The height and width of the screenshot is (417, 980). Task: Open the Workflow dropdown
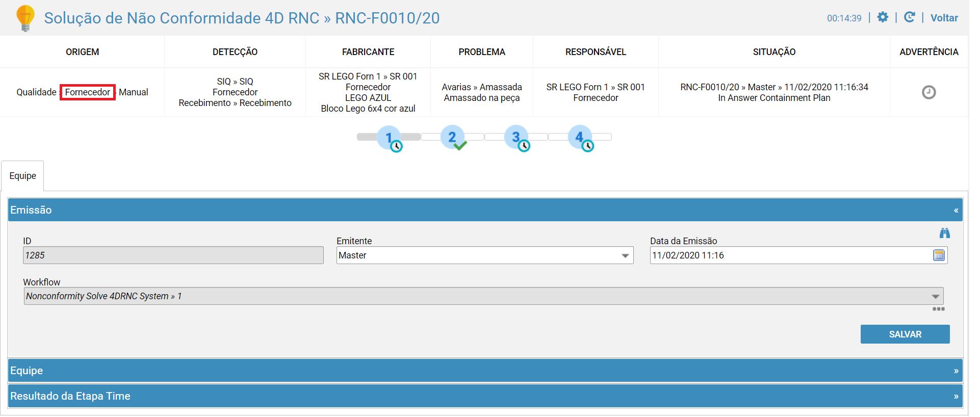(483, 296)
